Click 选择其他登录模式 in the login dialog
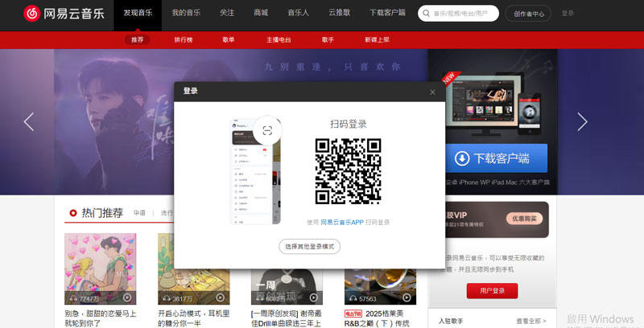Screen dimensions: 644x328 [309, 247]
